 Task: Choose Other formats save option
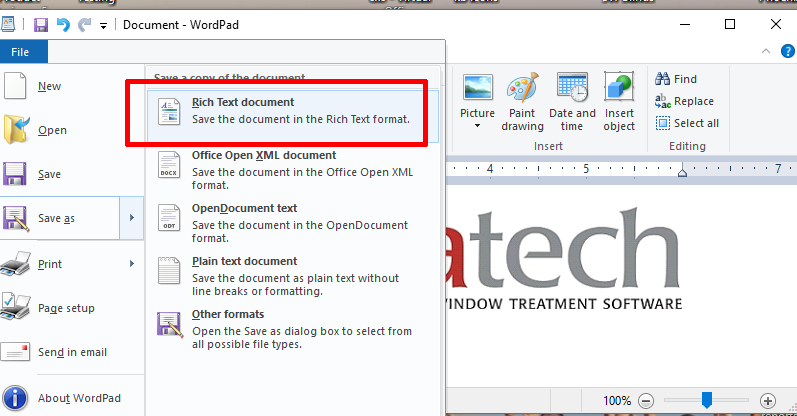coord(293,329)
